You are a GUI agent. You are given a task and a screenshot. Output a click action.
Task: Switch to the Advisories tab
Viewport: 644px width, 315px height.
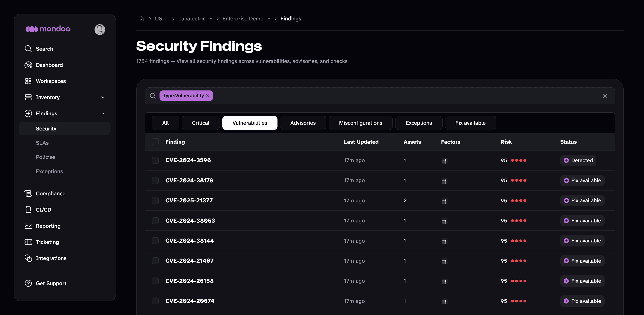click(303, 123)
